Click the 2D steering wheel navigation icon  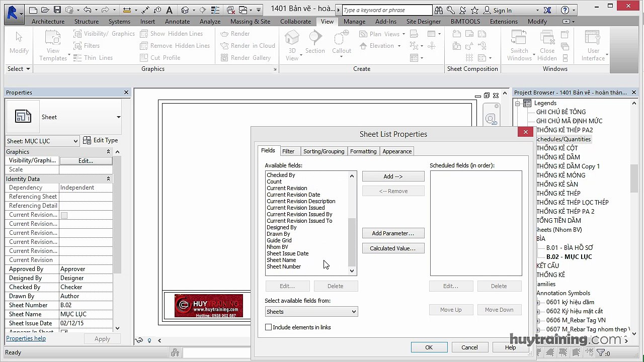coord(491,119)
